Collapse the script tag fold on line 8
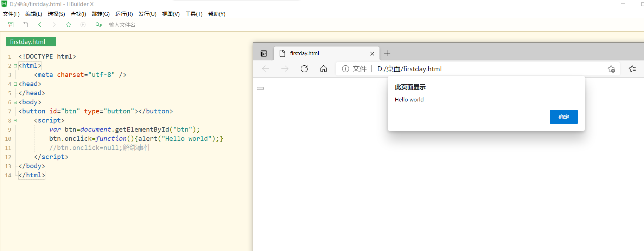The width and height of the screenshot is (644, 251). click(15, 120)
